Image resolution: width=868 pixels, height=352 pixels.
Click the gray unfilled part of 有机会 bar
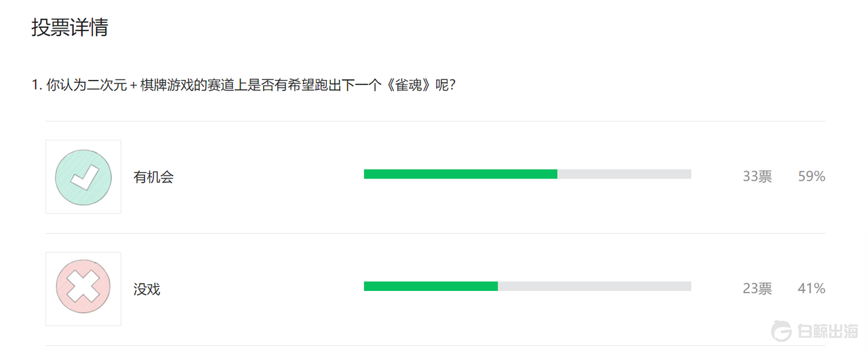click(x=624, y=174)
